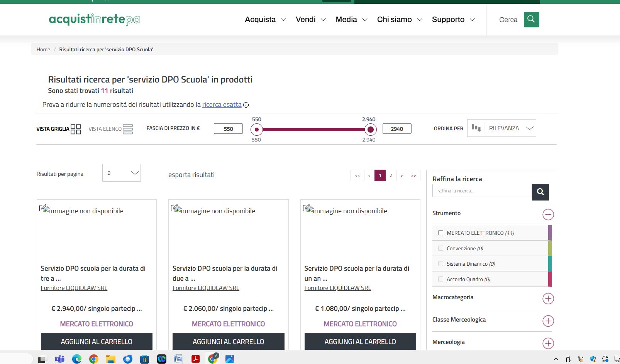Click the ricerca esatta link
The width and height of the screenshot is (620, 364).
[x=222, y=104]
